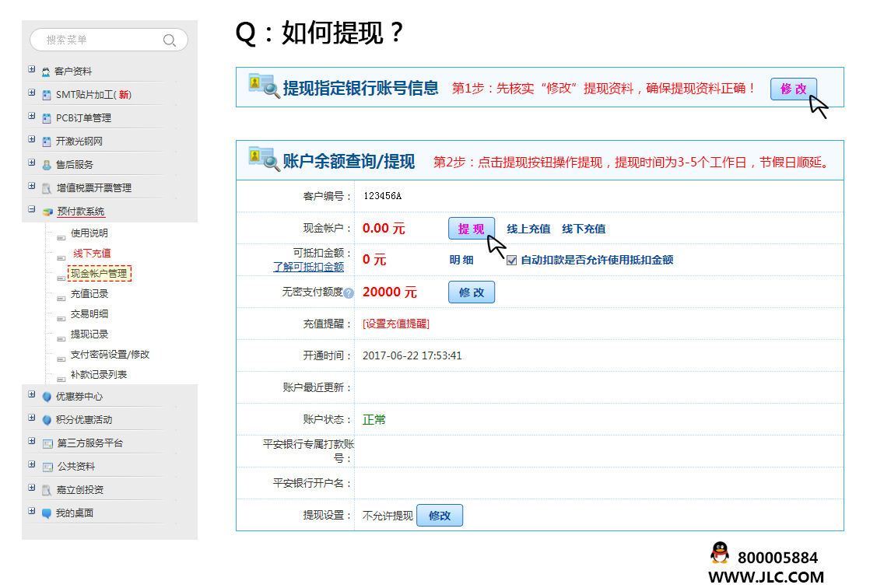Image resolution: width=884 pixels, height=588 pixels.
Task: Click the 客户资料 person icon
Action: (x=46, y=72)
